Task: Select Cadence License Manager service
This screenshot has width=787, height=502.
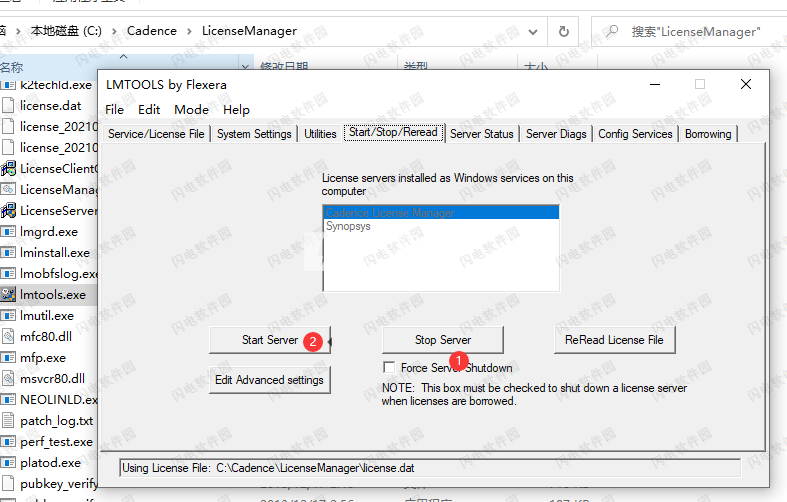Action: (x=441, y=213)
